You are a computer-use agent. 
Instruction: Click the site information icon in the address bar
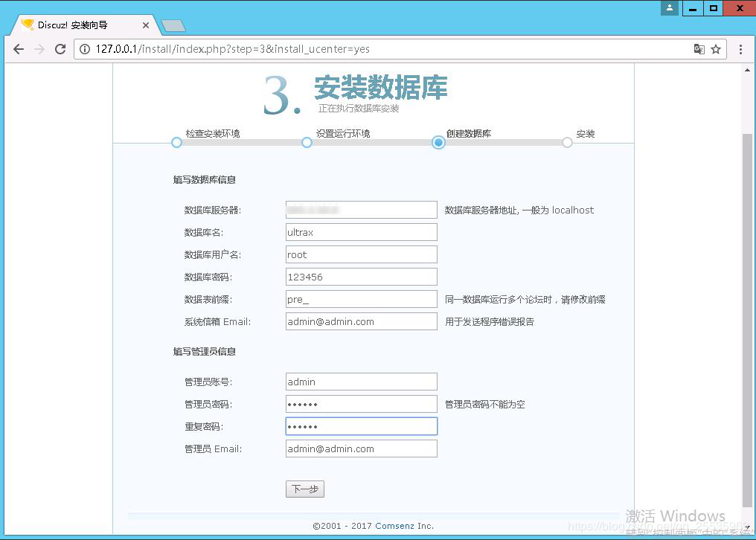86,48
